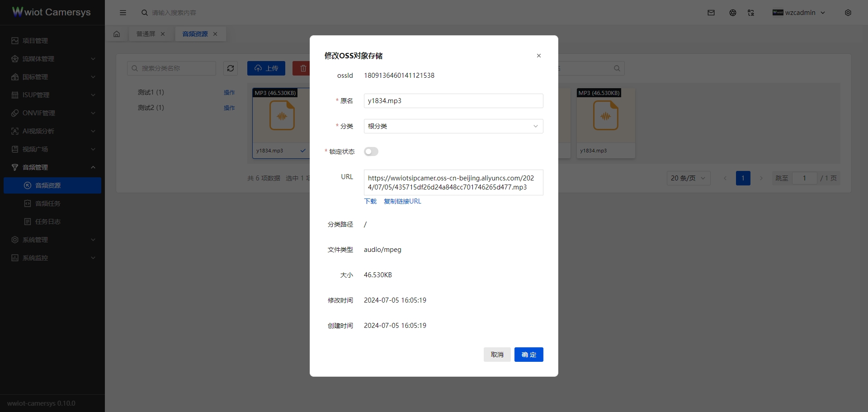Open the 20 条/页 page size dropdown
The height and width of the screenshot is (412, 868).
pos(688,178)
